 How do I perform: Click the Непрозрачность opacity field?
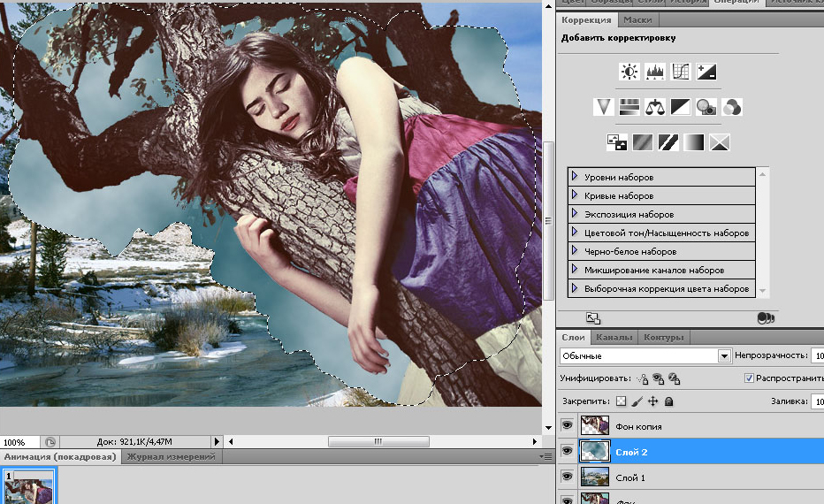pos(818,355)
